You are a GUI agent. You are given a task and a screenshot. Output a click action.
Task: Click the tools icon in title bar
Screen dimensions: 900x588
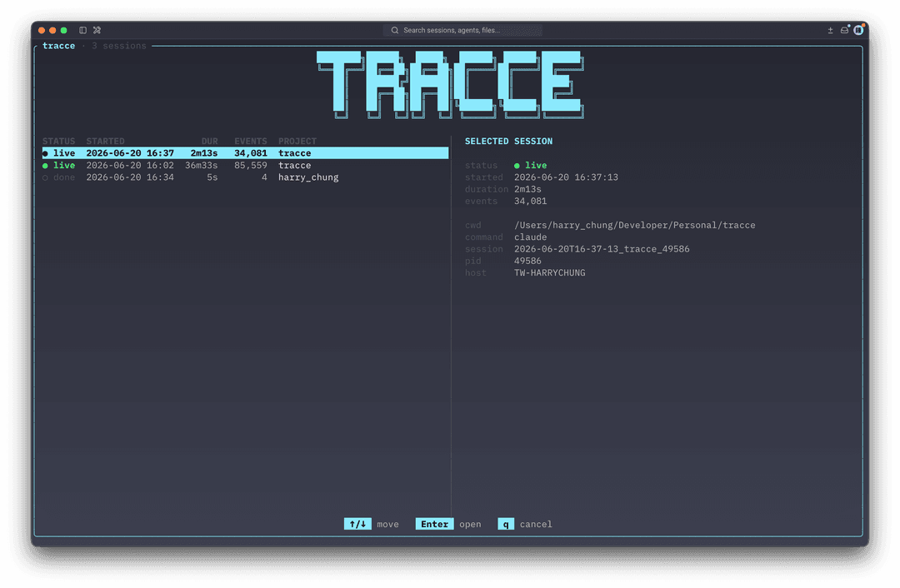click(97, 30)
